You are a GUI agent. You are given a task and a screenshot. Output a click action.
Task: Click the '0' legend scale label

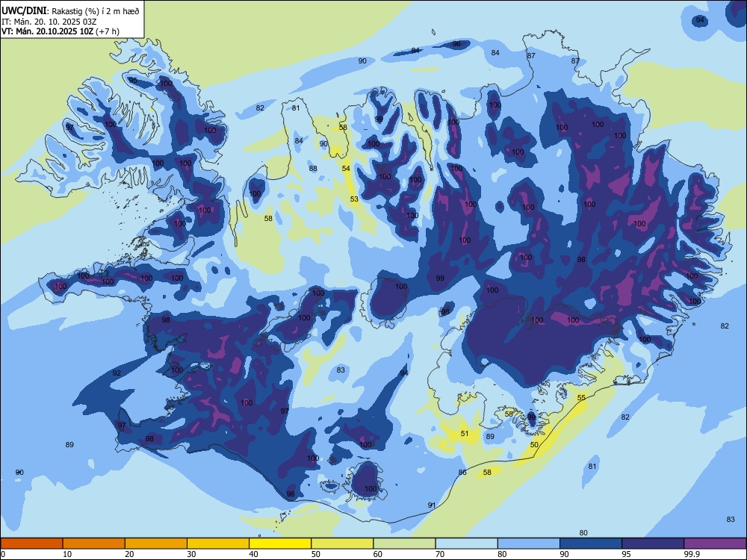tap(3, 554)
